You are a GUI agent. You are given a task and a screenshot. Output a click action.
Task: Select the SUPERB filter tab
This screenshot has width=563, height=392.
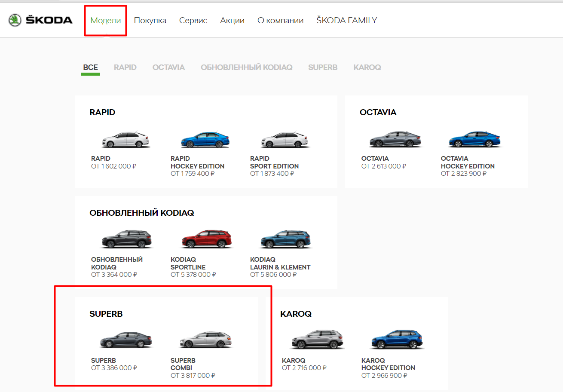pyautogui.click(x=323, y=67)
